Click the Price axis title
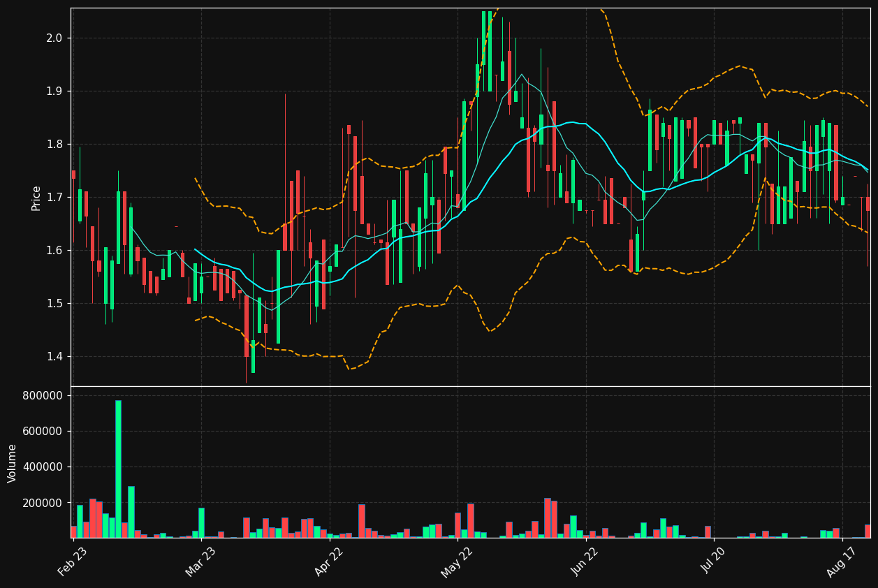The height and width of the screenshot is (588, 878). tap(36, 198)
